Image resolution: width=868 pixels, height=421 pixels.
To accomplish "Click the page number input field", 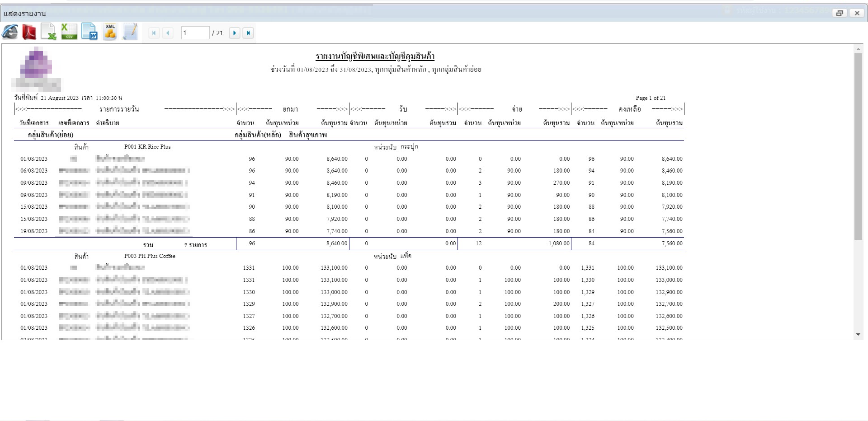I will 195,33.
